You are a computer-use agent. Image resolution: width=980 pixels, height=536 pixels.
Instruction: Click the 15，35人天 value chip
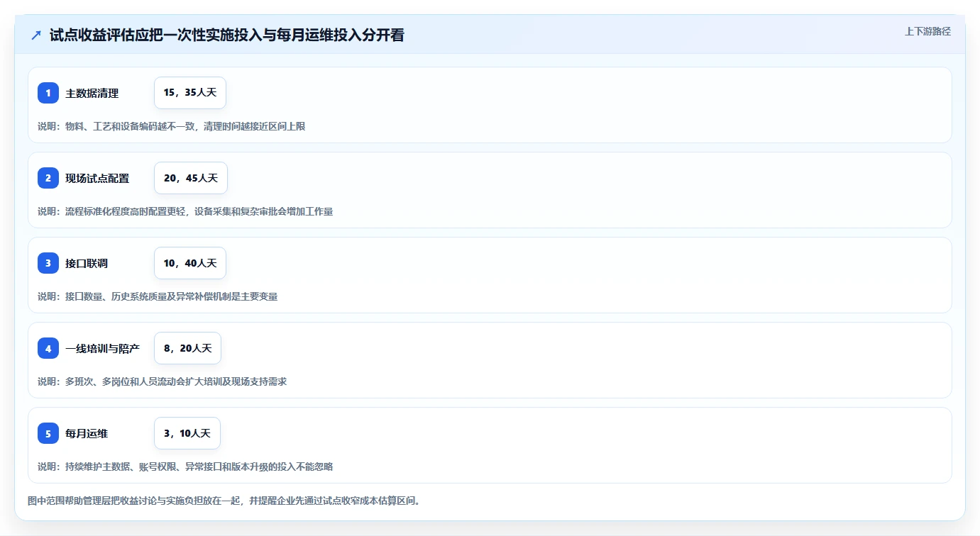[190, 93]
